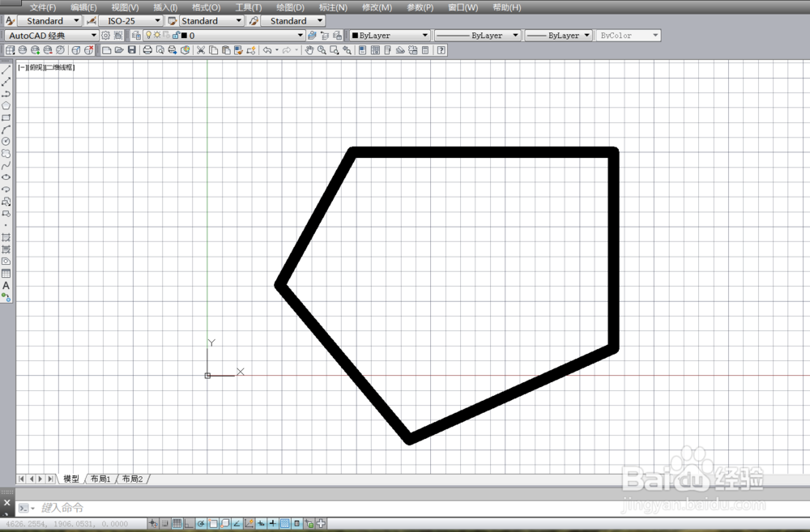The image size is (810, 532).
Task: Open Layer Properties Manager icon
Action: coord(136,35)
